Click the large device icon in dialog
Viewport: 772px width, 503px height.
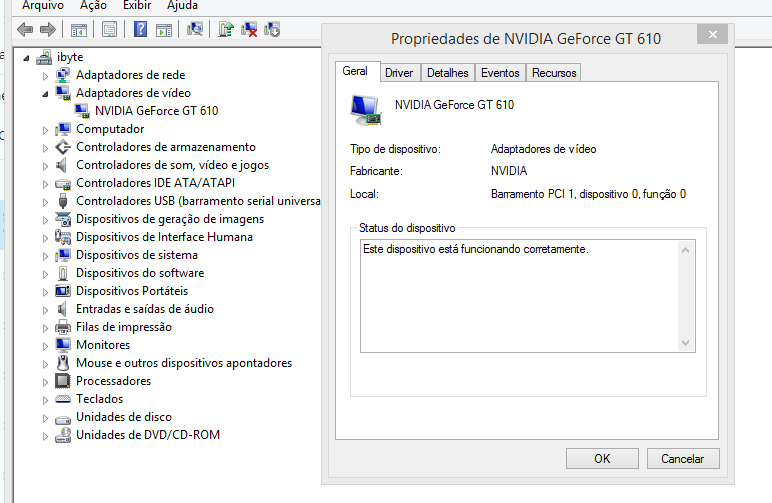click(x=366, y=110)
